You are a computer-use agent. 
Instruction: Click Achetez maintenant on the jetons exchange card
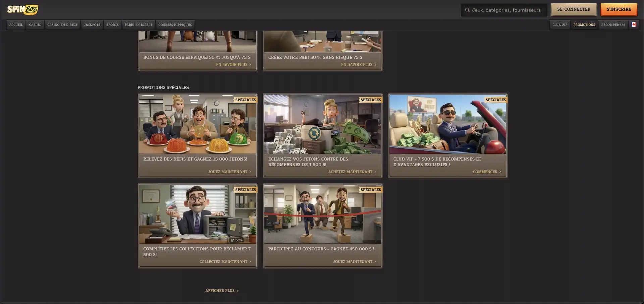tap(352, 172)
